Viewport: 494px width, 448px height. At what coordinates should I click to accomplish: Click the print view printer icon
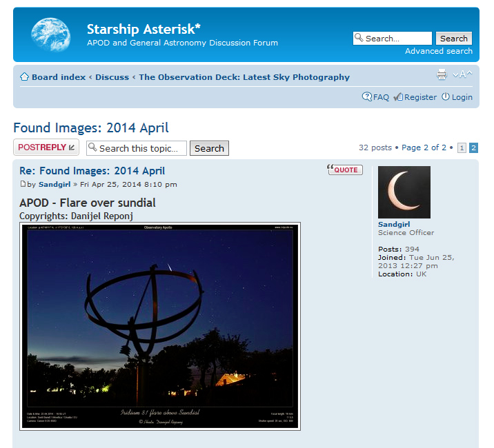442,74
